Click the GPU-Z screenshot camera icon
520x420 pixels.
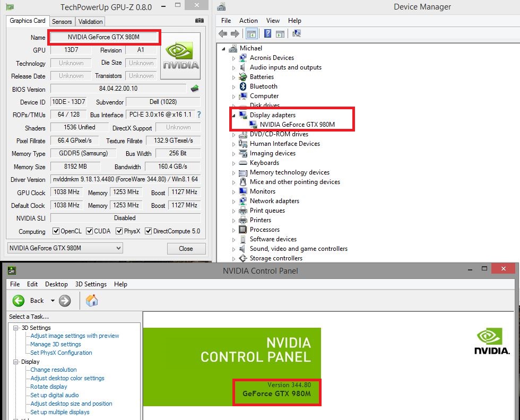[200, 21]
